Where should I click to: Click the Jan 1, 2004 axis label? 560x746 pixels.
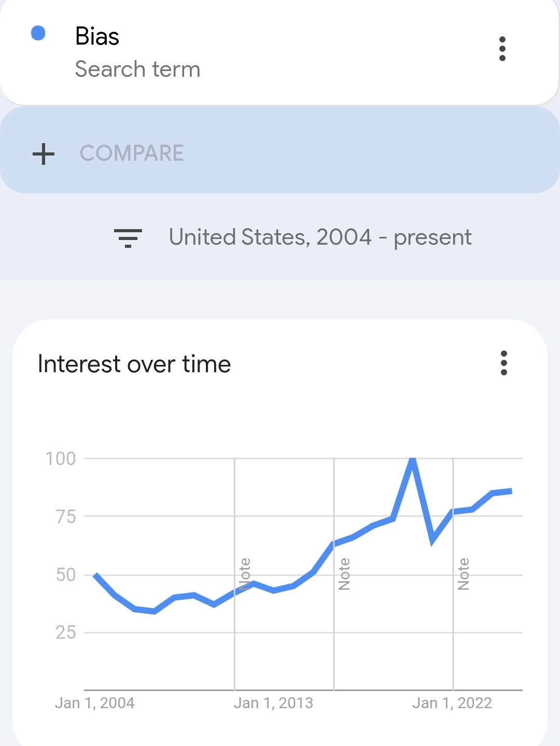pyautogui.click(x=95, y=703)
